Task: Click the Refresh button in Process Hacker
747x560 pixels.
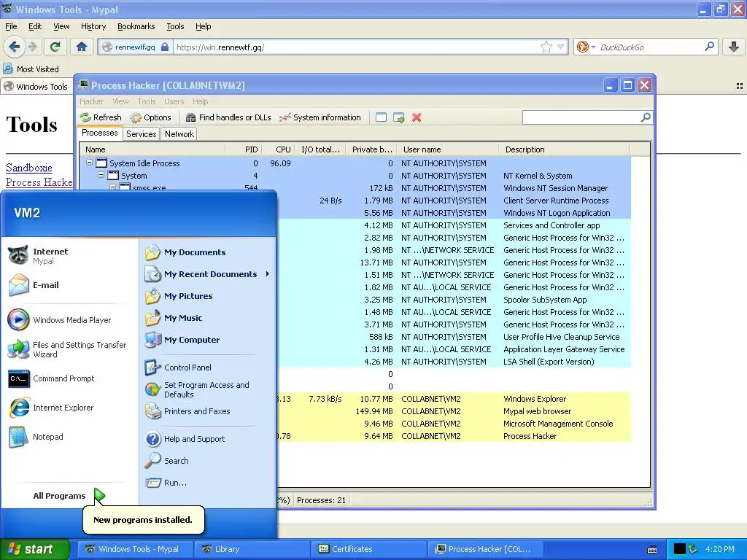Action: click(x=101, y=117)
